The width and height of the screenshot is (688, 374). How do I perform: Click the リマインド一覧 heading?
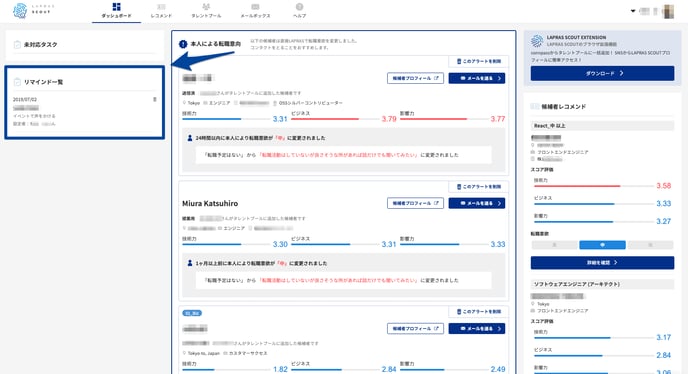coord(43,82)
